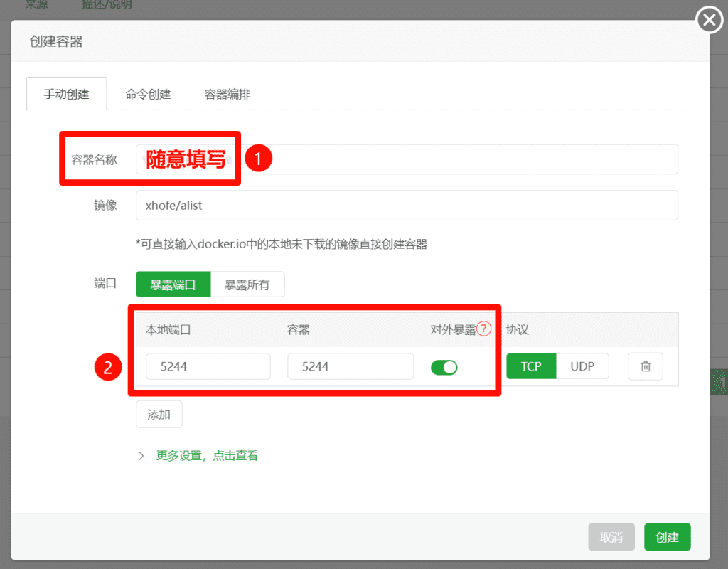This screenshot has width=728, height=569.
Task: Toggle off the 对外暴露 switch
Action: [x=444, y=366]
